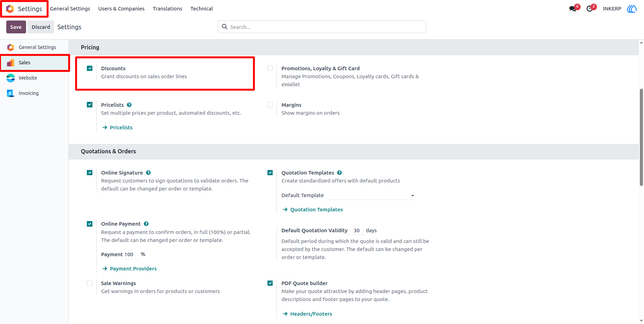Follow the Payment Providers link
This screenshot has height=324, width=644.
133,269
